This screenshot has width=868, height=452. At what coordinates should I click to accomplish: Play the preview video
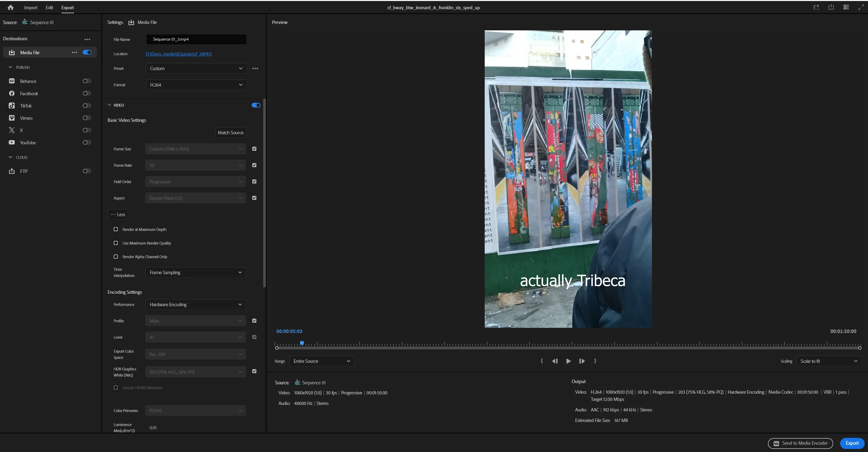click(x=568, y=361)
